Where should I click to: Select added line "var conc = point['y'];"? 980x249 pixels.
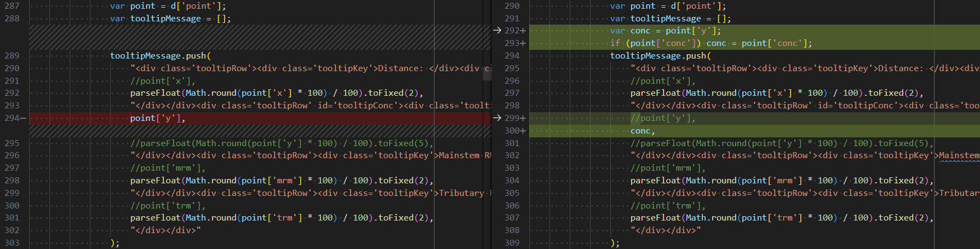666,31
